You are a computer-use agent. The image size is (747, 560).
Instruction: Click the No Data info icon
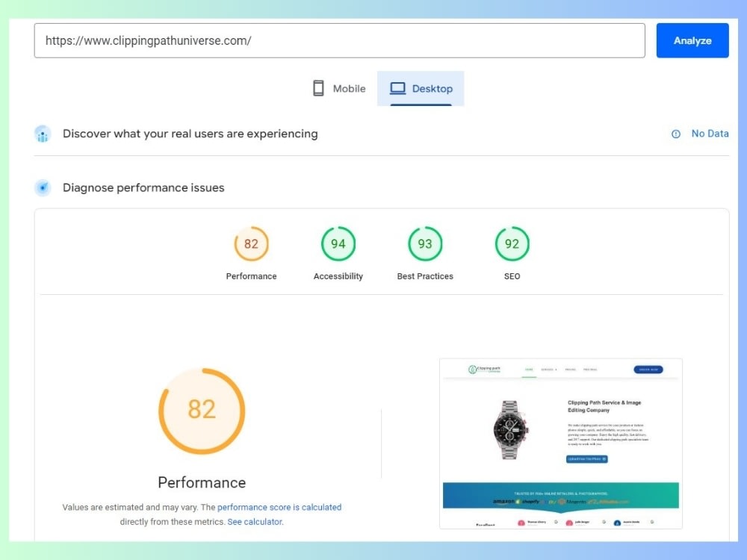pyautogui.click(x=675, y=134)
